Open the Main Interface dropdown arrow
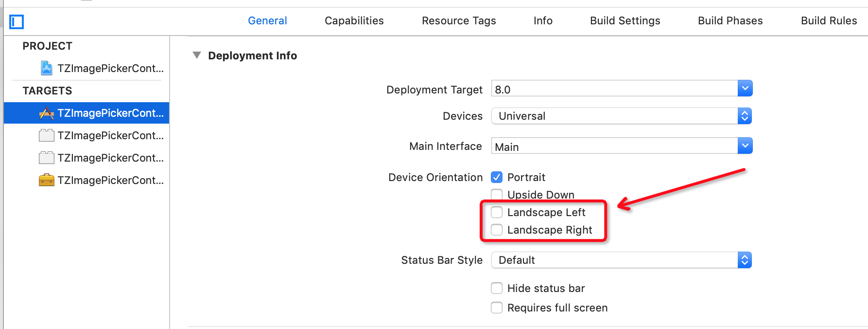This screenshot has width=868, height=329. point(745,146)
